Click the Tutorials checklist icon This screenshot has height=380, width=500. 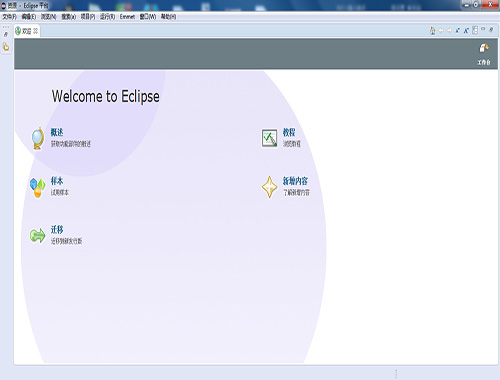tap(269, 138)
